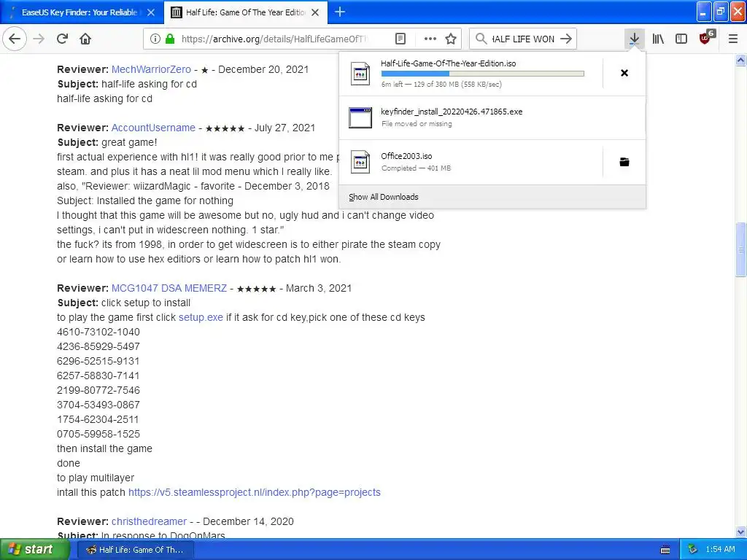Toggle the downloads toolbar button
The width and height of the screenshot is (747, 560).
point(634,39)
